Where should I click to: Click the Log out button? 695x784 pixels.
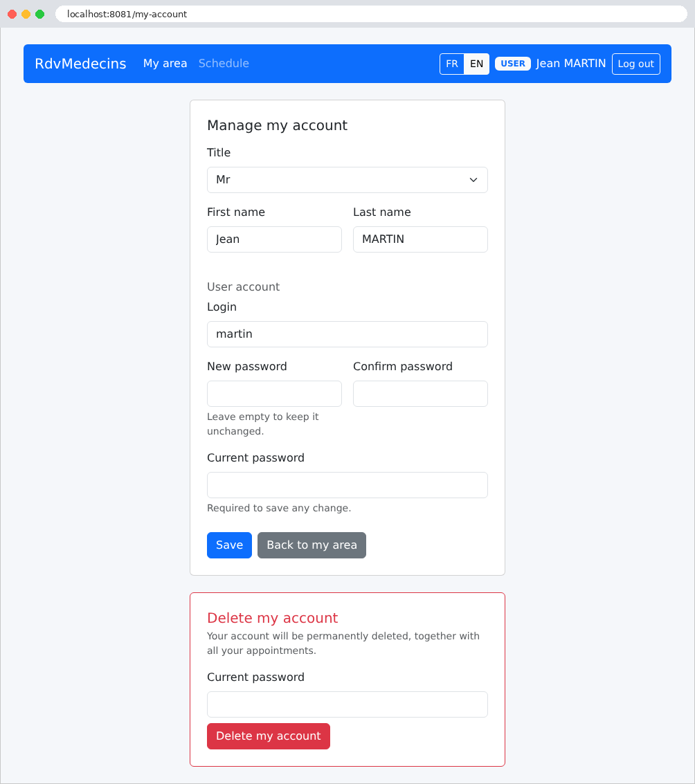(636, 64)
